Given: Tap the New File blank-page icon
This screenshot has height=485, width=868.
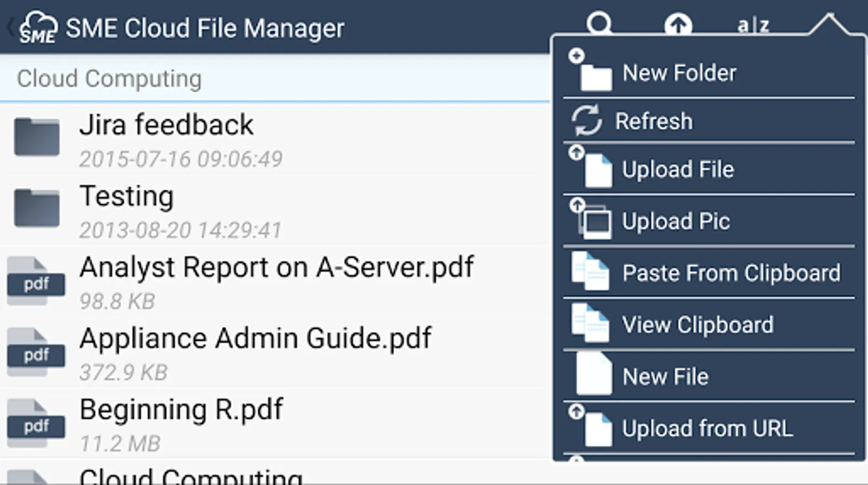Looking at the screenshot, I should 594,375.
